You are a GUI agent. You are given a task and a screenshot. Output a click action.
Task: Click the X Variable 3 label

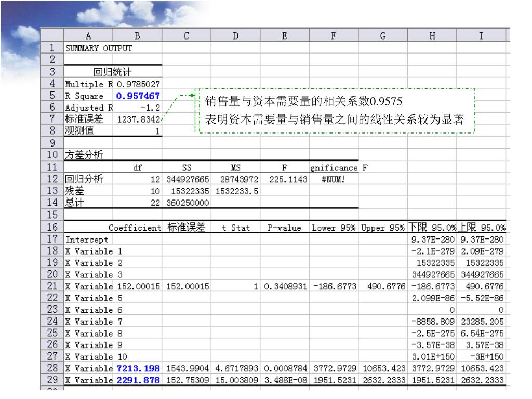point(94,274)
